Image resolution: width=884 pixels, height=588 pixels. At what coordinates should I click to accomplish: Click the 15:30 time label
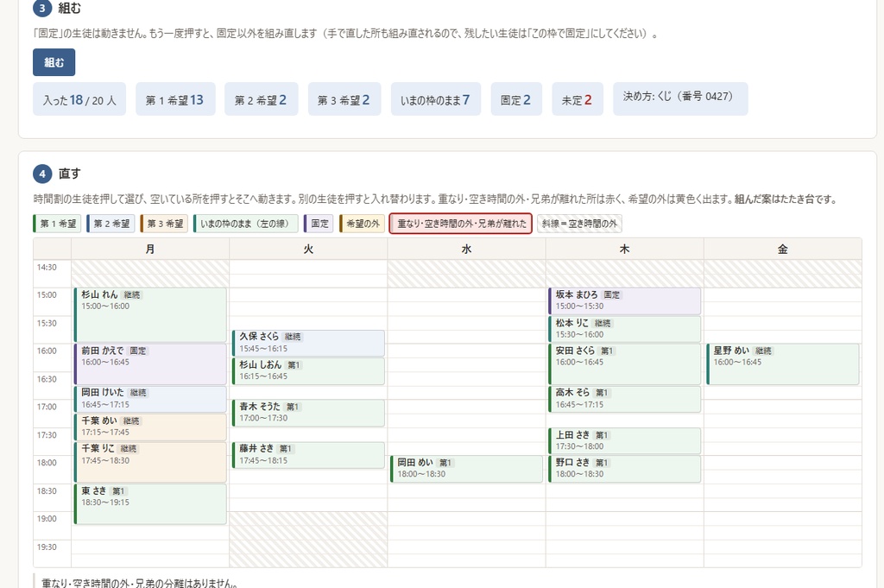[47, 323]
